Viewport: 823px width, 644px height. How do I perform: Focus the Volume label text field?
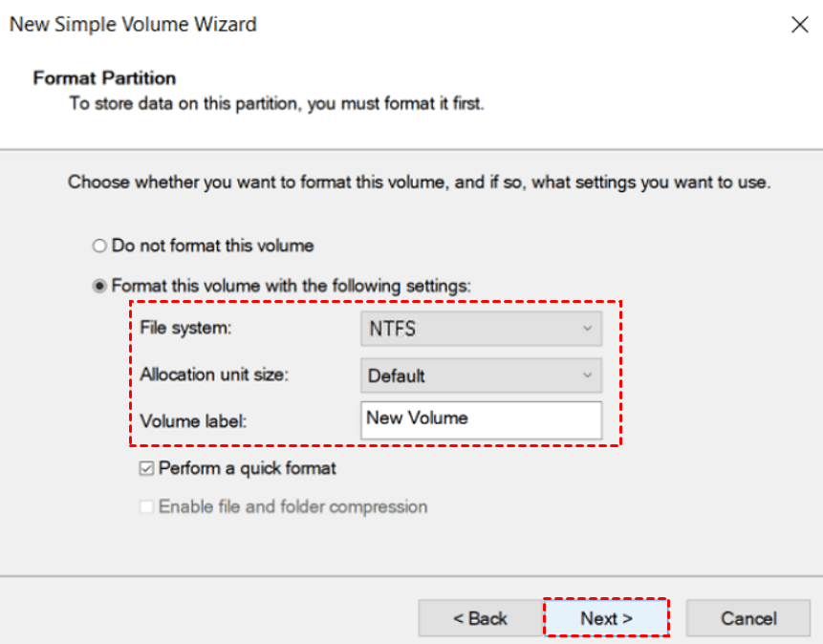(x=481, y=419)
